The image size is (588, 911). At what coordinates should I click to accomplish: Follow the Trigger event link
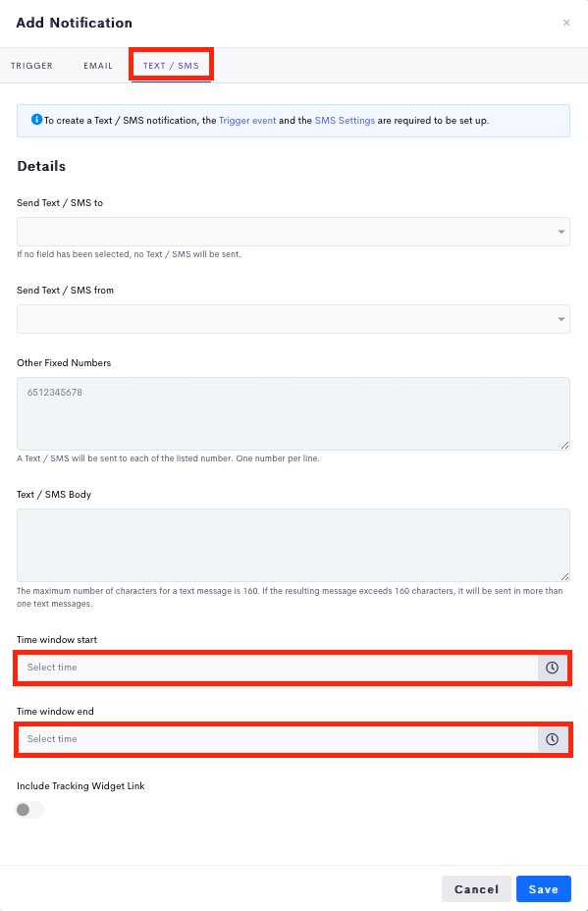point(247,121)
